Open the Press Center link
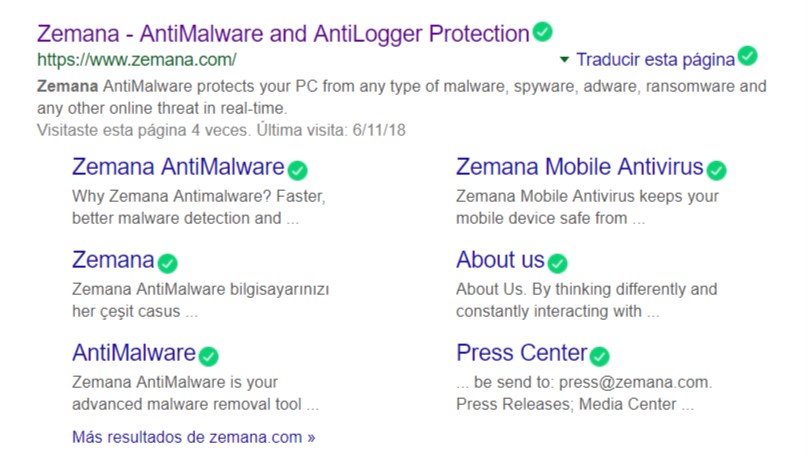The width and height of the screenshot is (807, 461). click(x=521, y=353)
